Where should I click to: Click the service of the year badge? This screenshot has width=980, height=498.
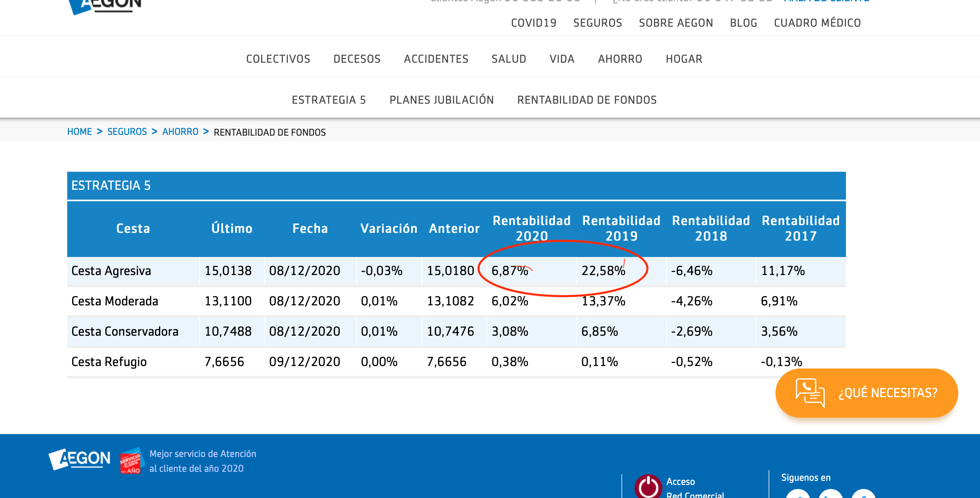click(132, 461)
